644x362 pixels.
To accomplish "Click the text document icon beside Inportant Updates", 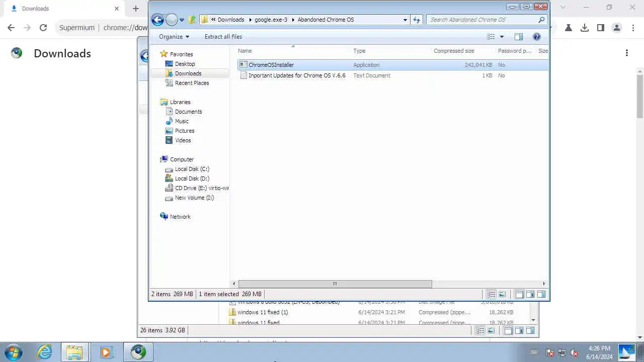I will 244,75.
